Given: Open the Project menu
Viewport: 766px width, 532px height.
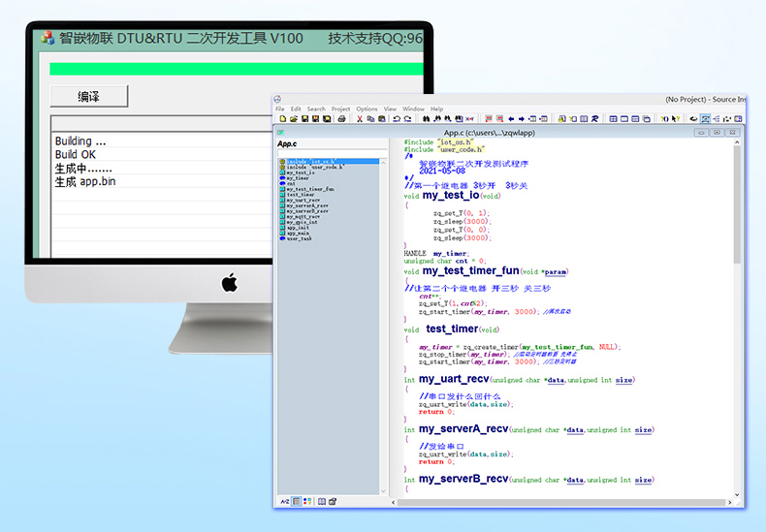Looking at the screenshot, I should (x=340, y=109).
